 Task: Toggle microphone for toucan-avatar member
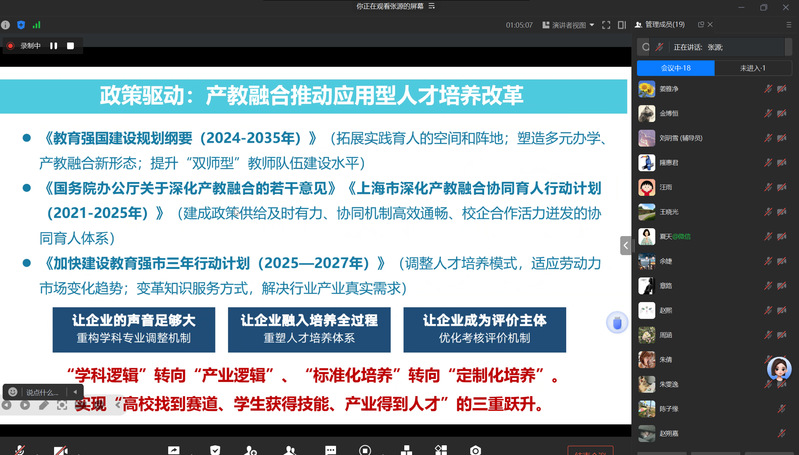[767, 163]
